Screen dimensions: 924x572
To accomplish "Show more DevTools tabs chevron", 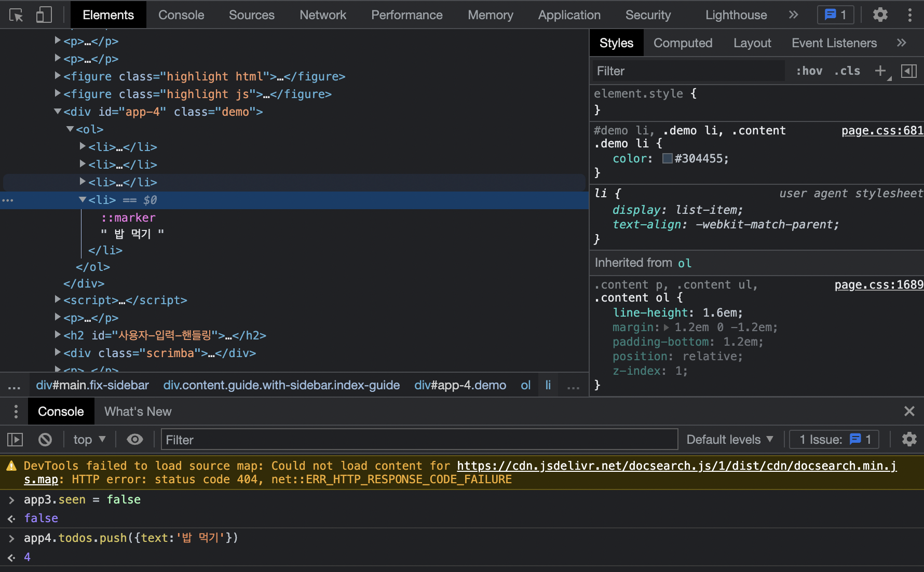I will pyautogui.click(x=793, y=15).
